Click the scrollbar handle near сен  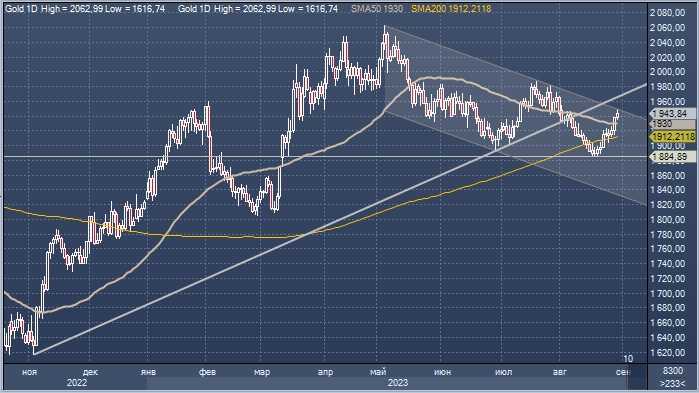pyautogui.click(x=637, y=377)
